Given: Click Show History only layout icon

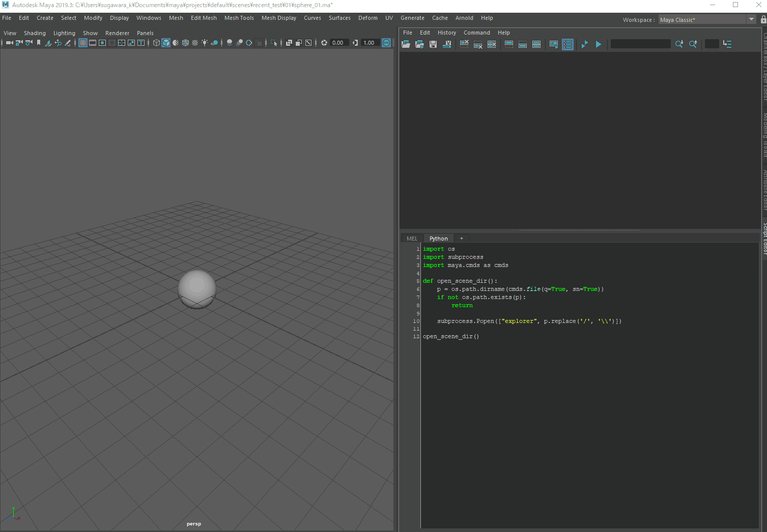Looking at the screenshot, I should click(509, 44).
